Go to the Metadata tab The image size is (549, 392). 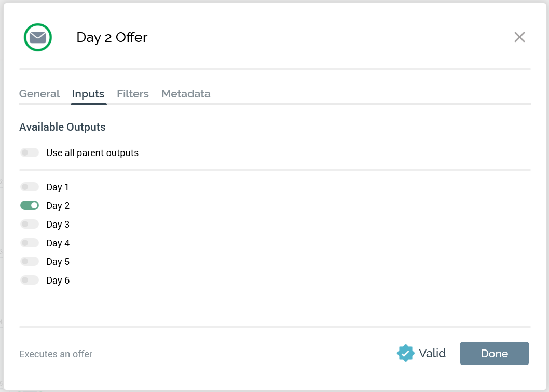pyautogui.click(x=186, y=94)
